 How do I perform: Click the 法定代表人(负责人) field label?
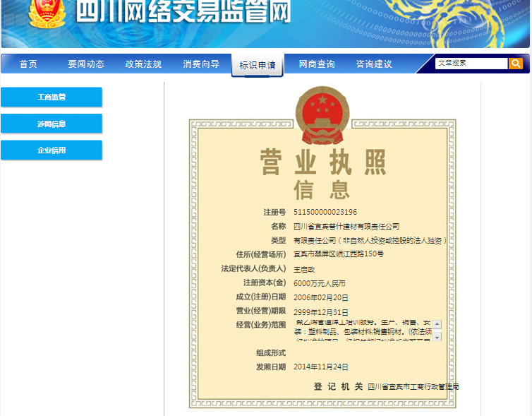pyautogui.click(x=253, y=268)
